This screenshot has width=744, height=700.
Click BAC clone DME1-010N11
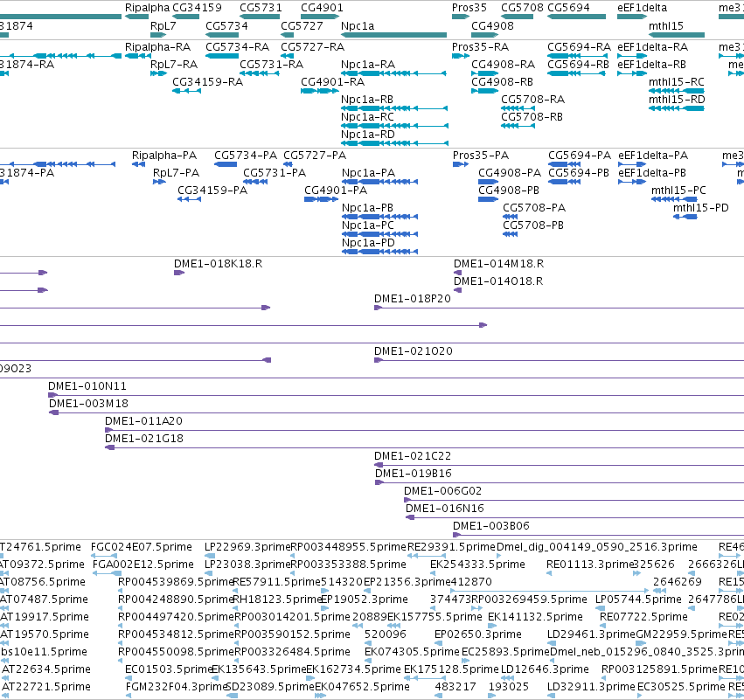(87, 386)
